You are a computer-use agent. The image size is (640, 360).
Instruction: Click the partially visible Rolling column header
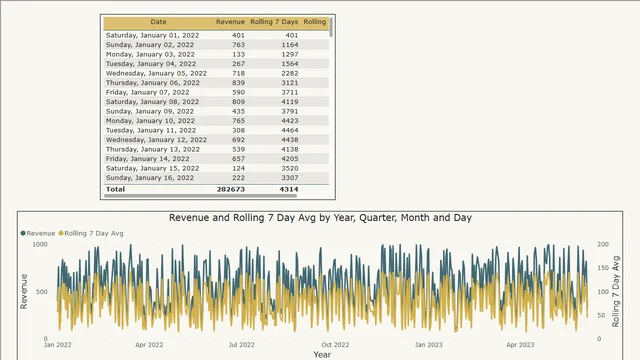click(x=315, y=22)
